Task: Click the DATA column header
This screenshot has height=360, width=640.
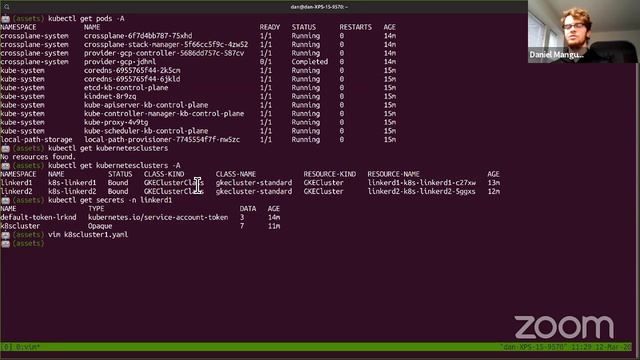Action: pos(248,209)
